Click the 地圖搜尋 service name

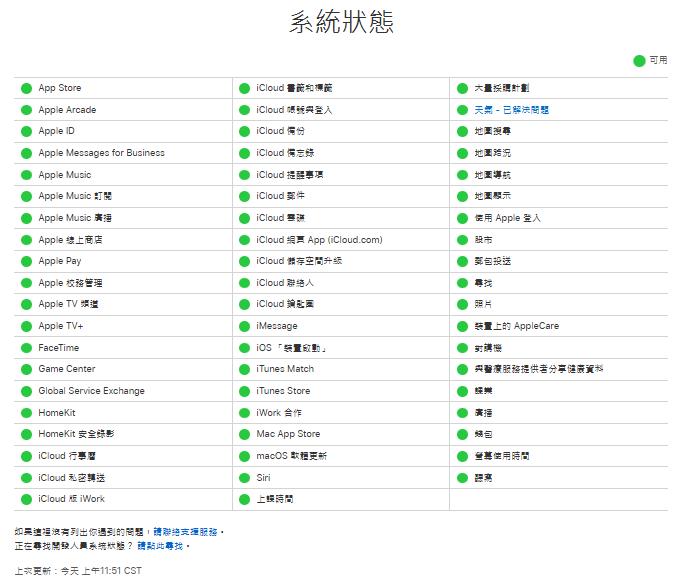(492, 131)
